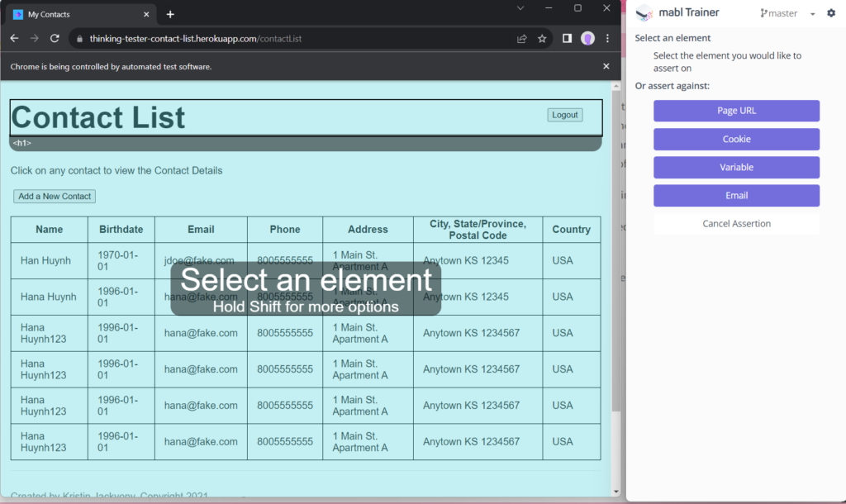
Task: Select Variable assertion option
Action: [x=736, y=167]
